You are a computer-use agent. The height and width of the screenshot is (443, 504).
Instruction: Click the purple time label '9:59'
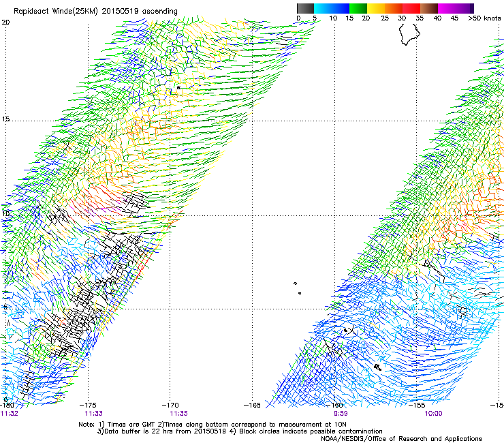[x=341, y=414]
